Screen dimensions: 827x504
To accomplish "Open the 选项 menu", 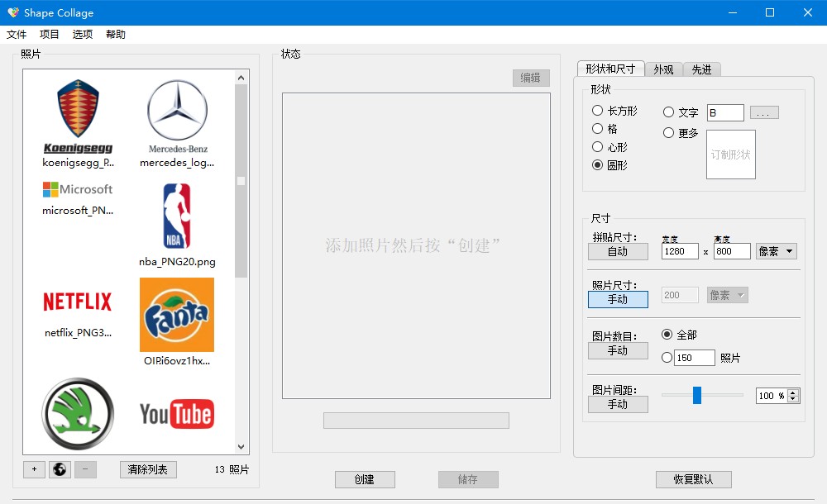I will tap(82, 34).
